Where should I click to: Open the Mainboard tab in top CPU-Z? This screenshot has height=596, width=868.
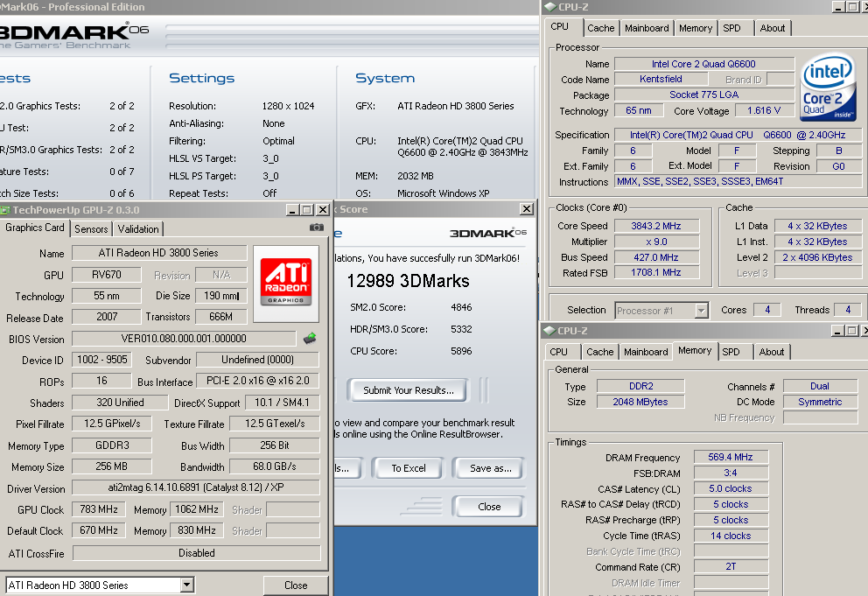coord(647,28)
